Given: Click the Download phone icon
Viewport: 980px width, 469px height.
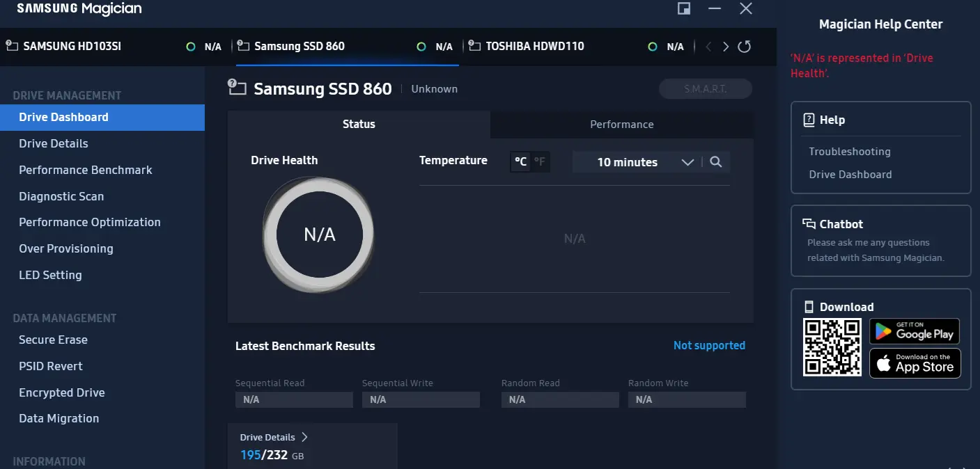Looking at the screenshot, I should point(809,307).
